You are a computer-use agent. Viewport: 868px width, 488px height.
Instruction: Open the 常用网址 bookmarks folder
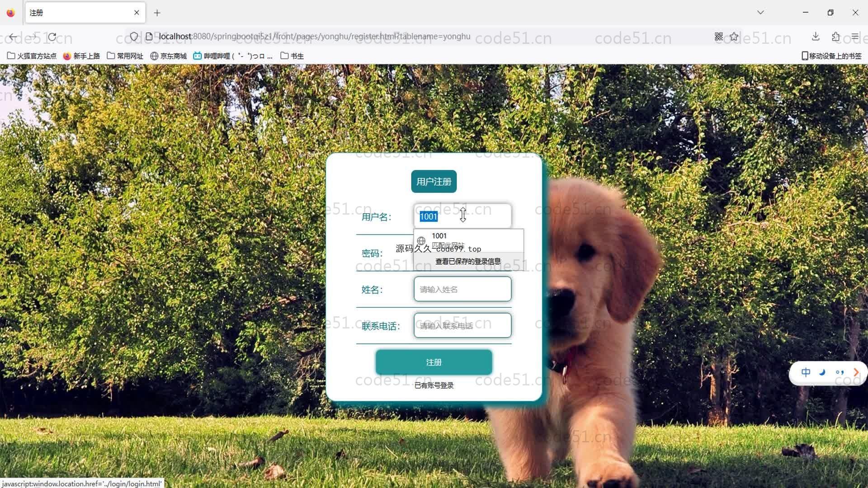click(125, 56)
